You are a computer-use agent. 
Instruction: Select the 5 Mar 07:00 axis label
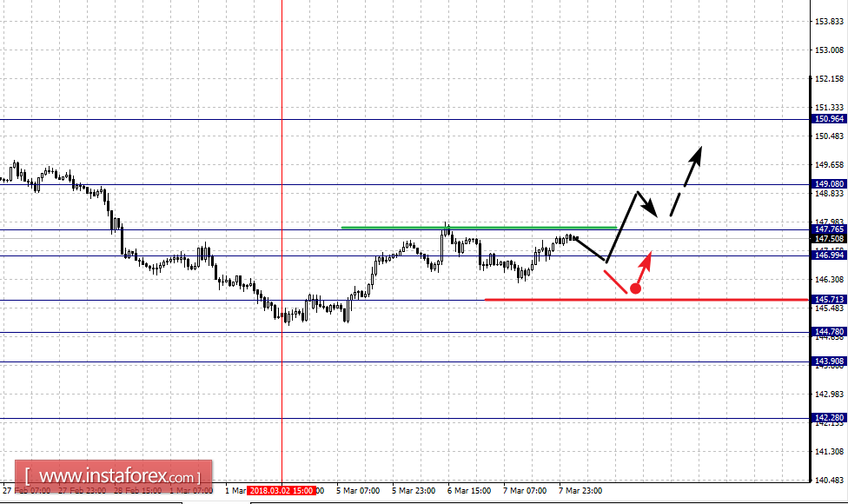click(x=356, y=490)
